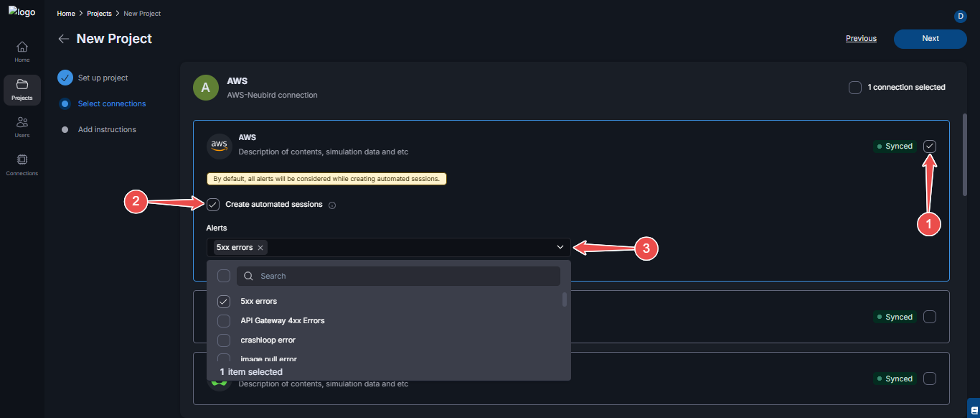Click the back arrow beside New Project
The height and width of the screenshot is (418, 980).
(63, 39)
